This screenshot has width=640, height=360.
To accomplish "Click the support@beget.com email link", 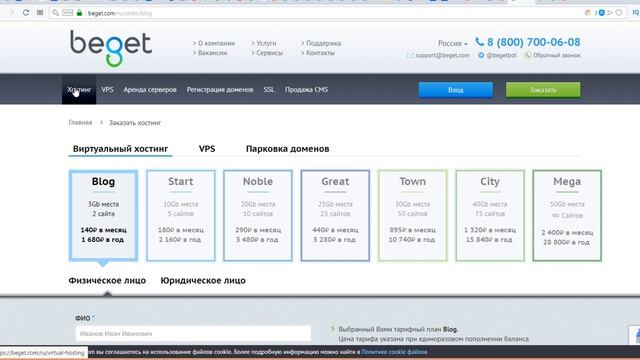I will [442, 55].
